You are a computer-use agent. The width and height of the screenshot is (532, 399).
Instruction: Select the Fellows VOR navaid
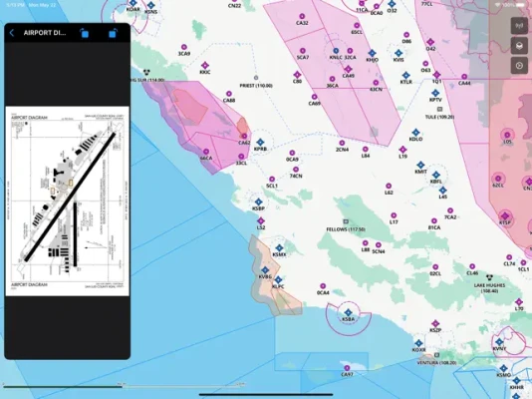(346, 221)
